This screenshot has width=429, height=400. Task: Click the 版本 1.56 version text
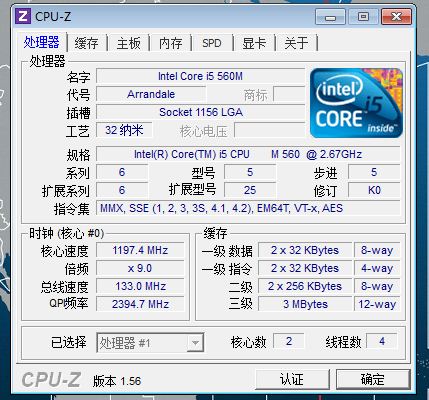pos(117,381)
